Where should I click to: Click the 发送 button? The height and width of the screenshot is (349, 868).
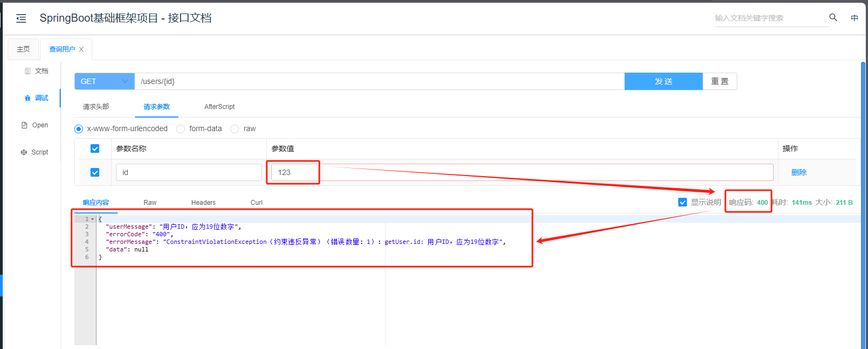click(664, 81)
